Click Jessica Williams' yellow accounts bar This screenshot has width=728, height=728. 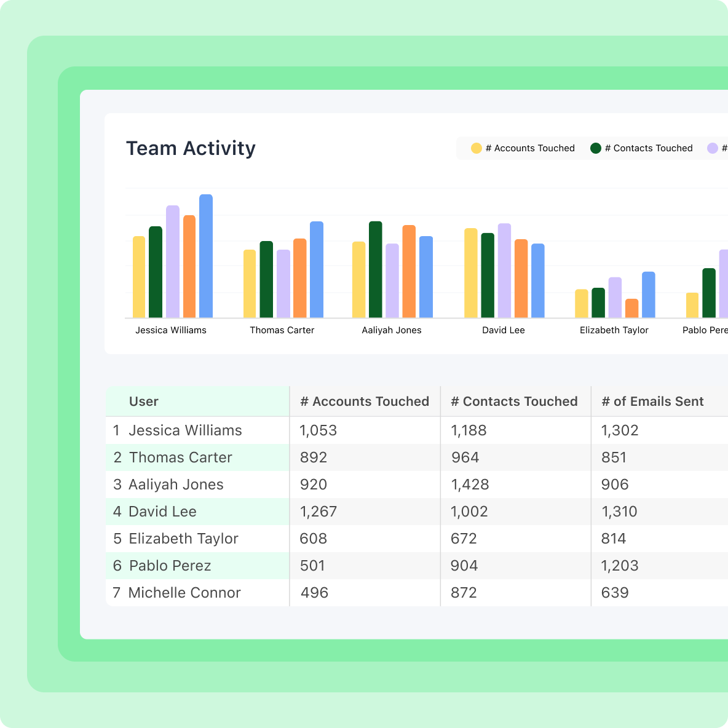[x=139, y=277]
